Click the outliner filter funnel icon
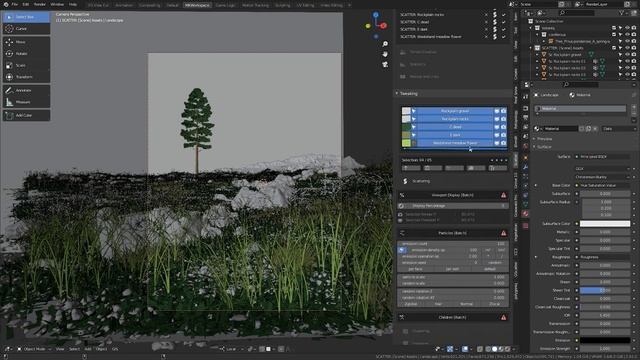Viewport: 640px width, 360px height. pos(622,13)
